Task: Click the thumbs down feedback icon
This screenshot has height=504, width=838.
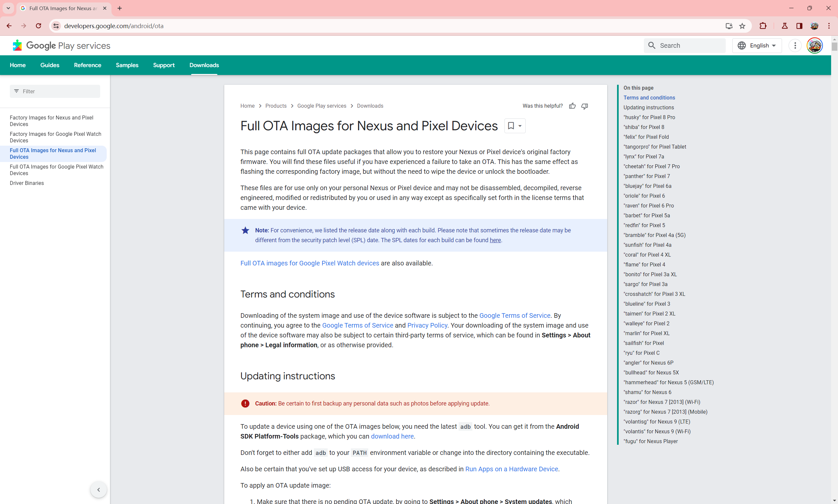Action: (585, 106)
